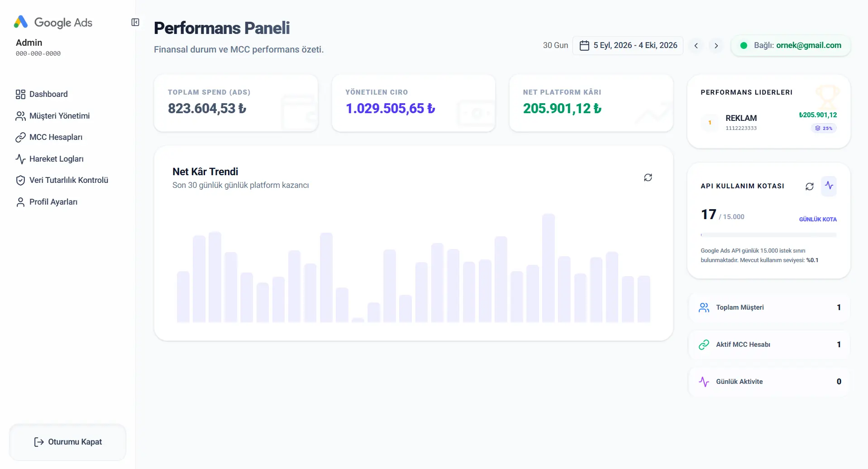Select REKLAM in Performans Liderleri
868x469 pixels.
(768, 122)
